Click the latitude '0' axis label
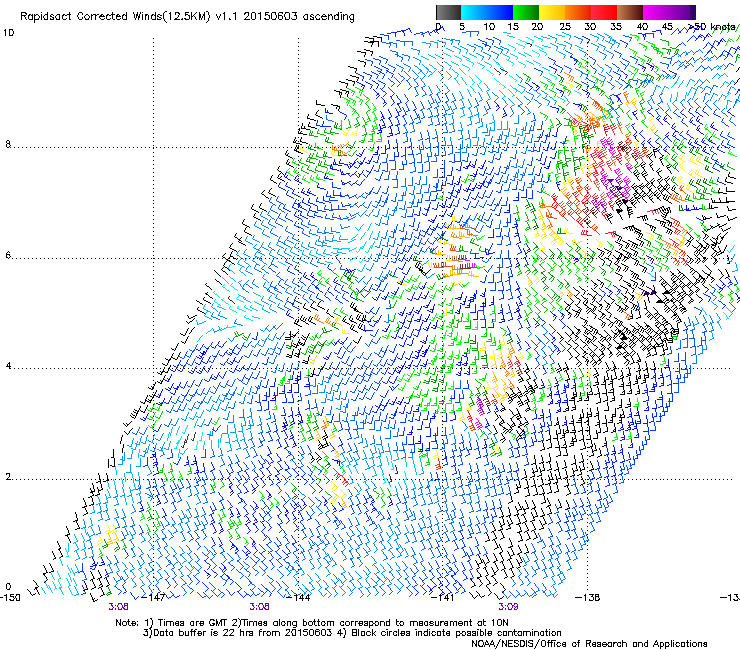740x650 pixels. click(8, 587)
